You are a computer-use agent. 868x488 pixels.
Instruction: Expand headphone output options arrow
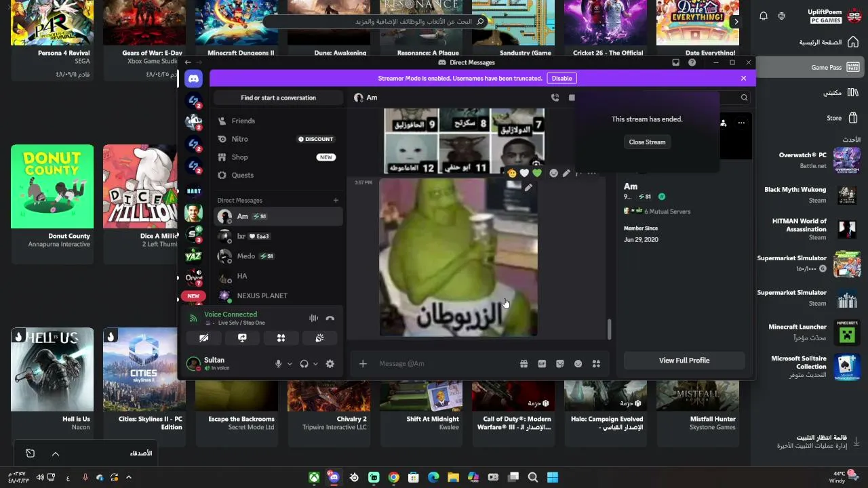point(315,364)
